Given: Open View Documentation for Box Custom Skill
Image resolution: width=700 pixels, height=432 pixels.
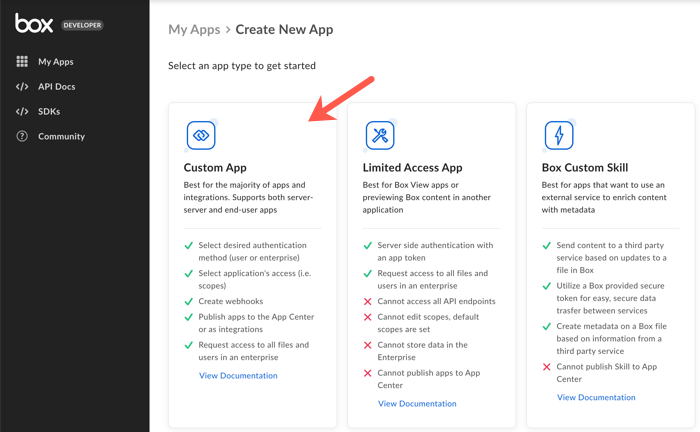Looking at the screenshot, I should pyautogui.click(x=596, y=398).
